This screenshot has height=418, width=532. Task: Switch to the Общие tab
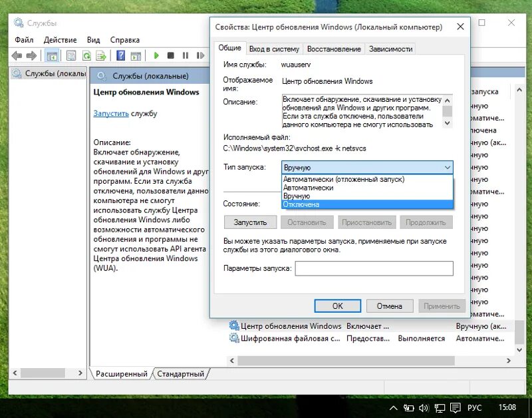point(229,48)
